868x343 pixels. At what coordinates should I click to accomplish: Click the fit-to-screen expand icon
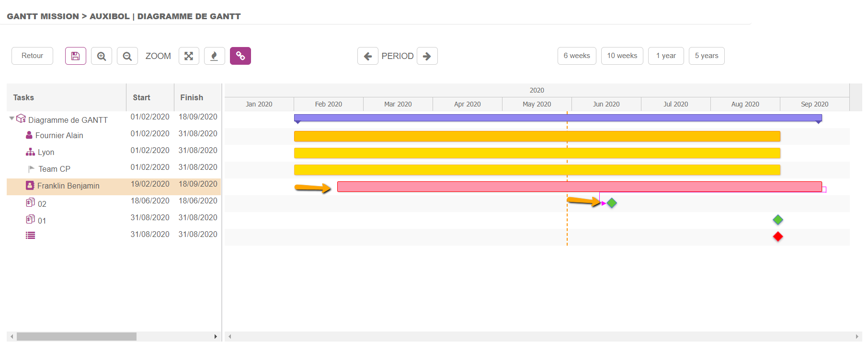click(189, 56)
